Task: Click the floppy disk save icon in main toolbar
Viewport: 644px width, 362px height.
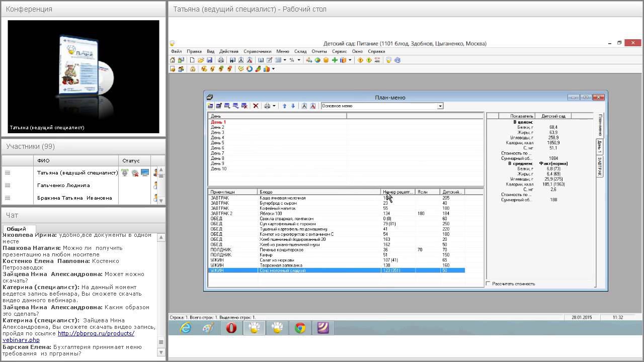Action: (209, 60)
